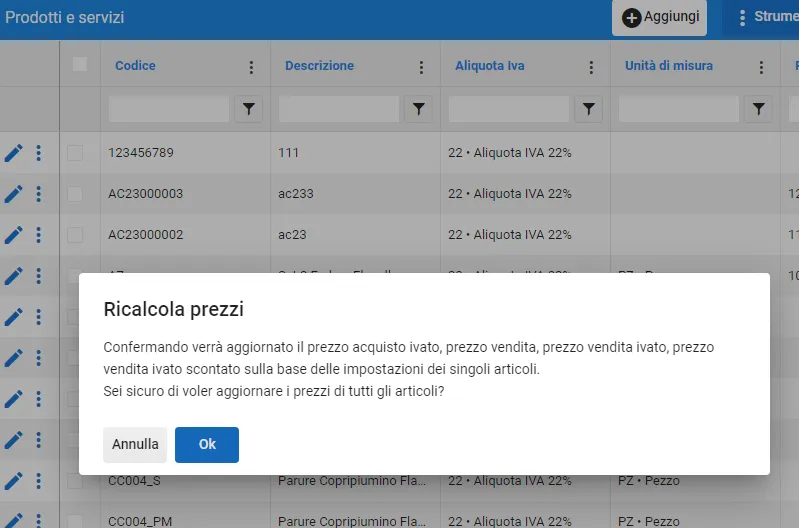Select the description cell ac23
This screenshot has width=799, height=528.
[355, 235]
